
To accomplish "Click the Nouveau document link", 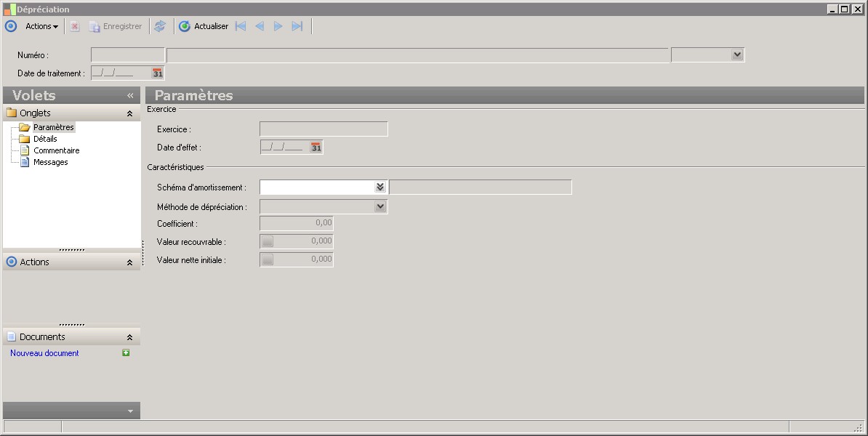I will (x=44, y=353).
